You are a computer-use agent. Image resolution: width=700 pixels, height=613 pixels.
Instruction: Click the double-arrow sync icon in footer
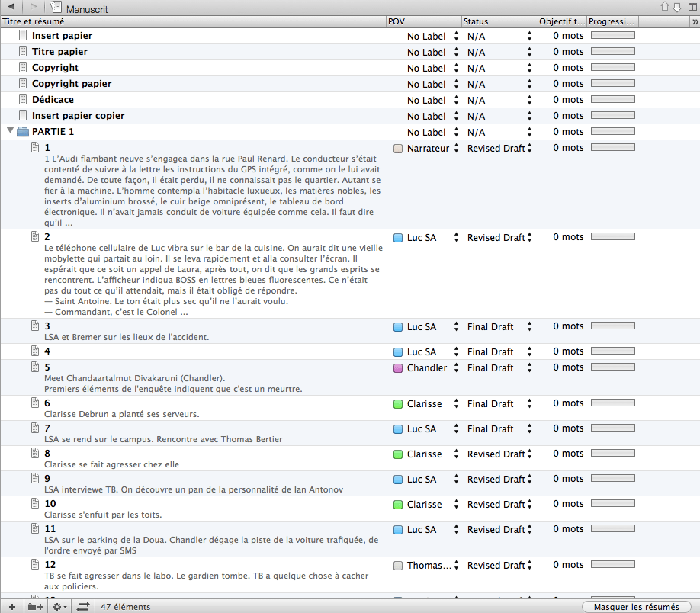tap(83, 607)
